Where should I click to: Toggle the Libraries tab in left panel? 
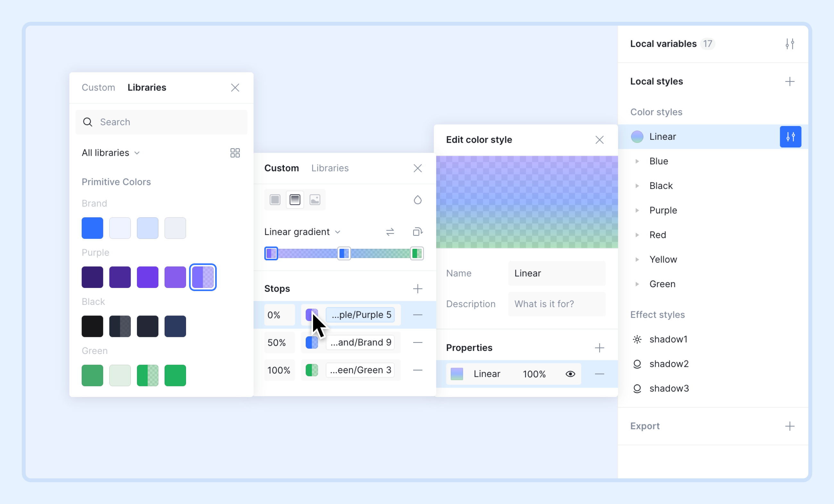coord(147,88)
